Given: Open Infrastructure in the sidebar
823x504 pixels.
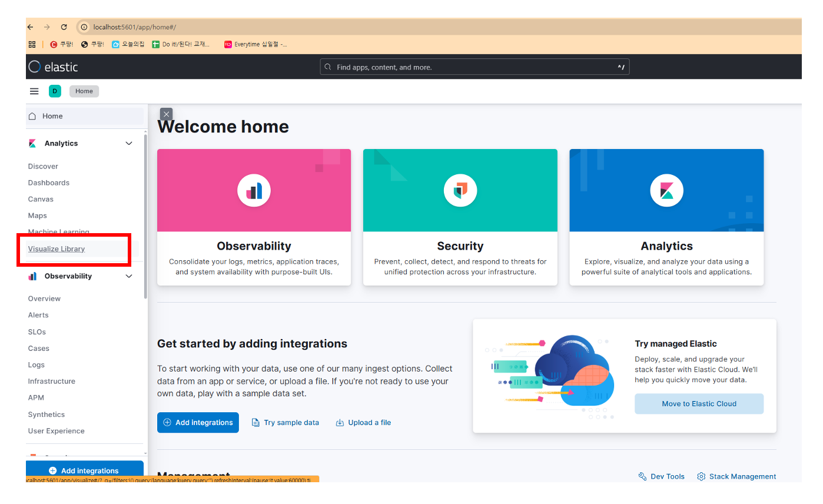Looking at the screenshot, I should tap(52, 381).
